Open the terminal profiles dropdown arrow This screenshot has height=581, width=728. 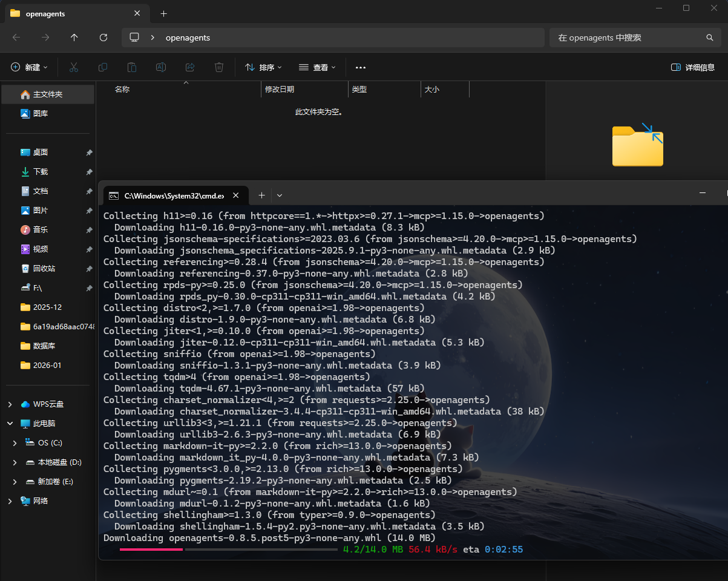pos(280,195)
